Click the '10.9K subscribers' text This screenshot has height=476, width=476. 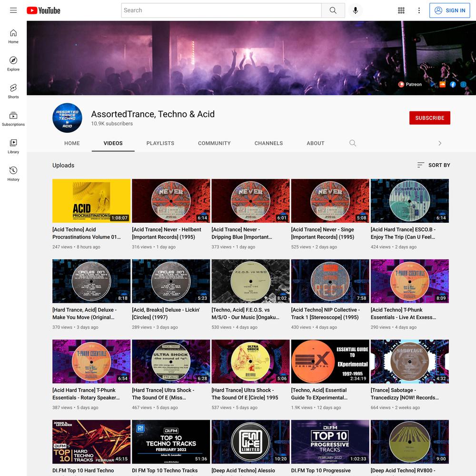[x=112, y=124]
